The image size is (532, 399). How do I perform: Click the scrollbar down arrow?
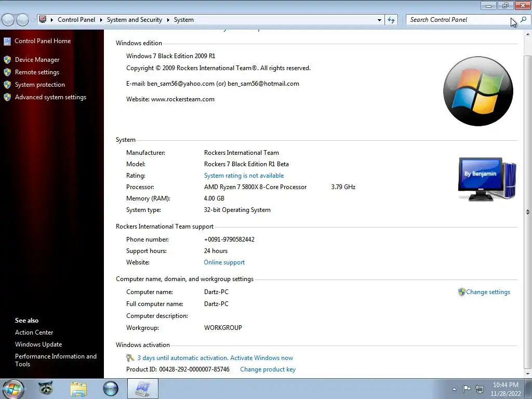pos(528,374)
